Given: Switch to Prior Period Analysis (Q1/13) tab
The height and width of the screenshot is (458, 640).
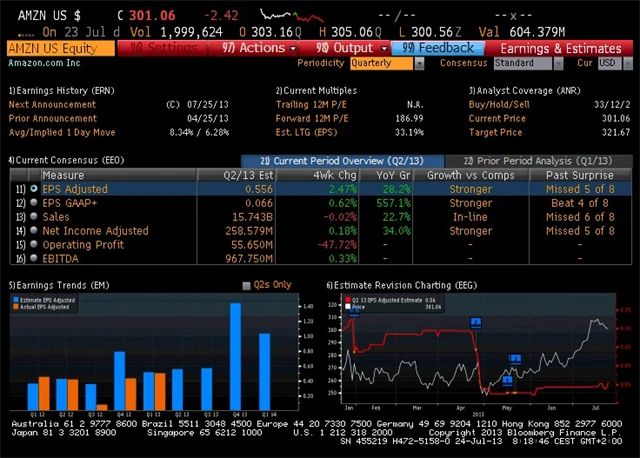Looking at the screenshot, I should (x=538, y=160).
